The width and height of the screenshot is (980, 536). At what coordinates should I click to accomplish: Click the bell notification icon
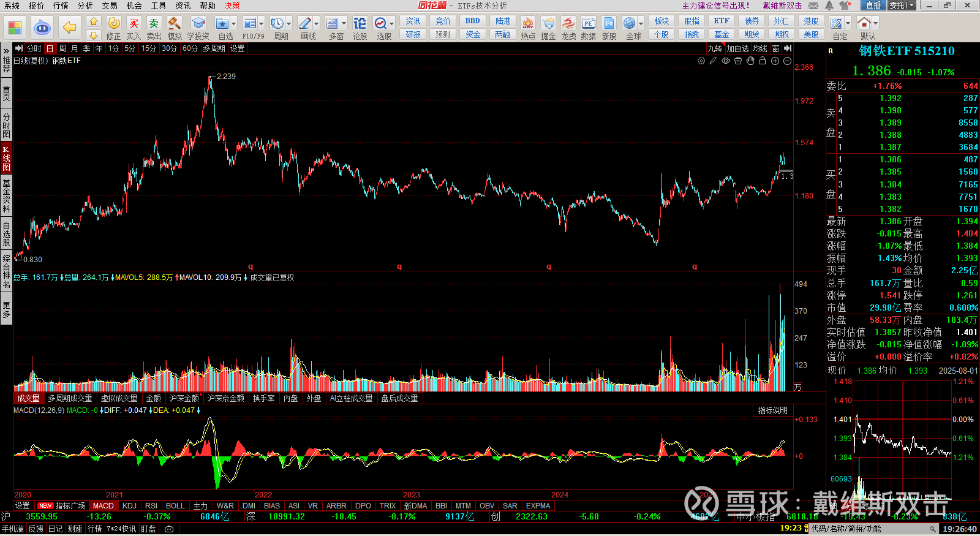(829, 5)
